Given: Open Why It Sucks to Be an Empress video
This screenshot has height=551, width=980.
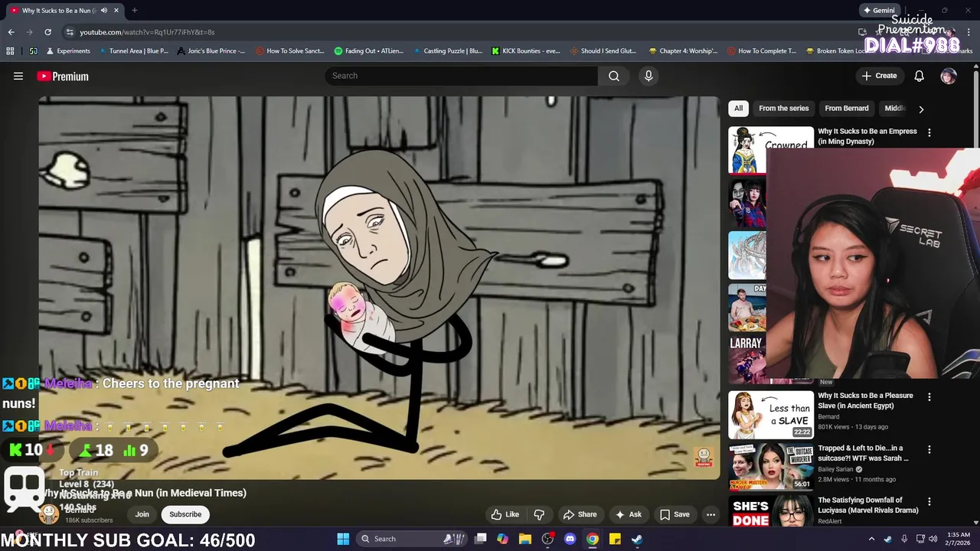Looking at the screenshot, I should pos(867,136).
